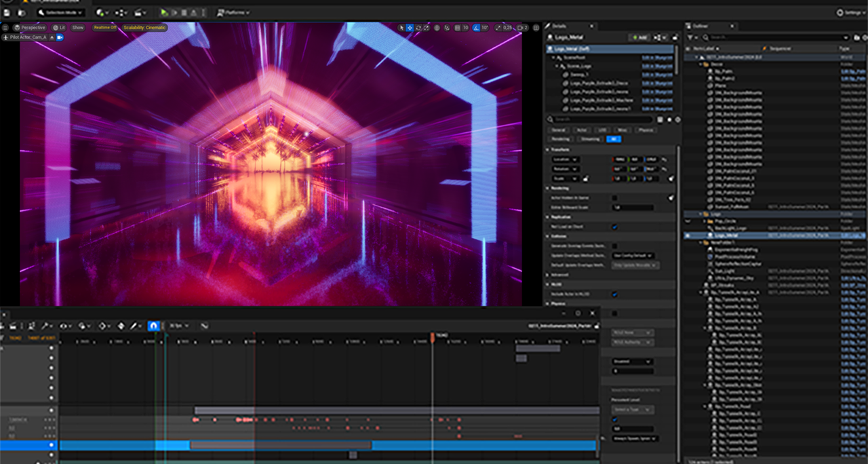Click the create folder icon atop the Outliner
The width and height of the screenshot is (868, 464).
point(856,37)
